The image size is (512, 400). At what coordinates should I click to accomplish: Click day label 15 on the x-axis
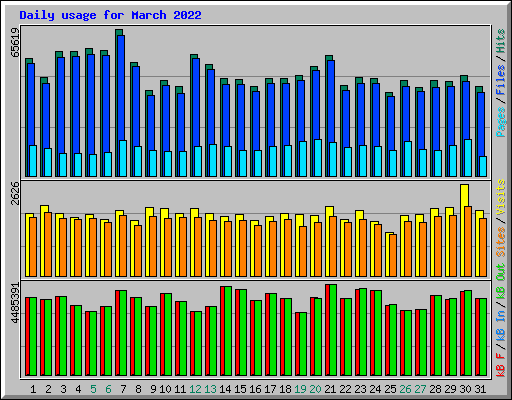[240, 389]
